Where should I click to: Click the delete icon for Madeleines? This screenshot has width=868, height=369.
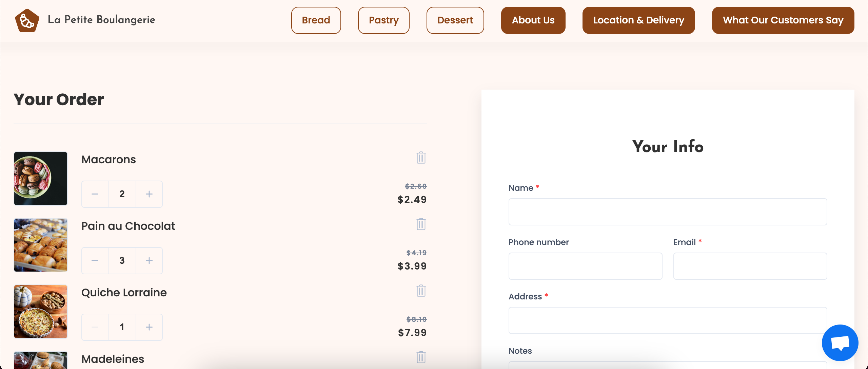coord(421,357)
